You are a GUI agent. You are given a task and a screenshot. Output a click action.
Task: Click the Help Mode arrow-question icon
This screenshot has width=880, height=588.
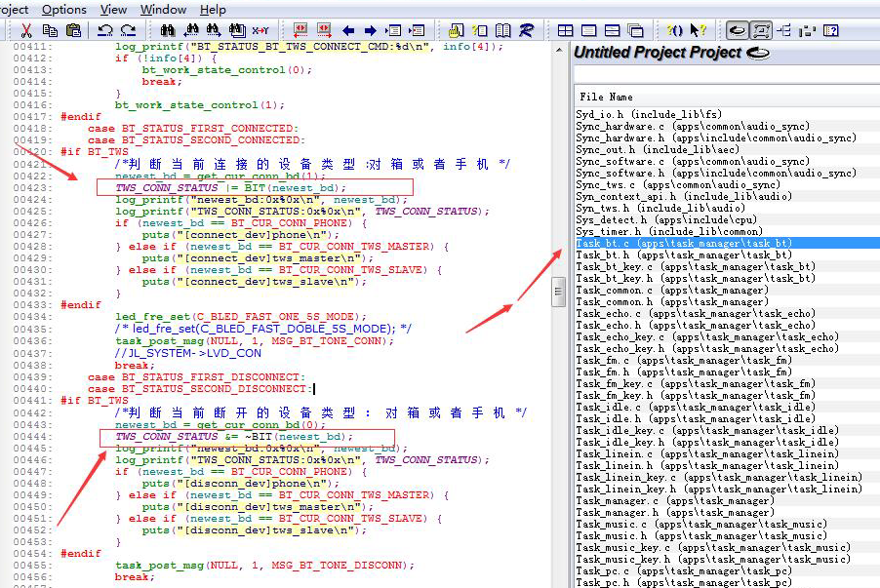pos(698,30)
